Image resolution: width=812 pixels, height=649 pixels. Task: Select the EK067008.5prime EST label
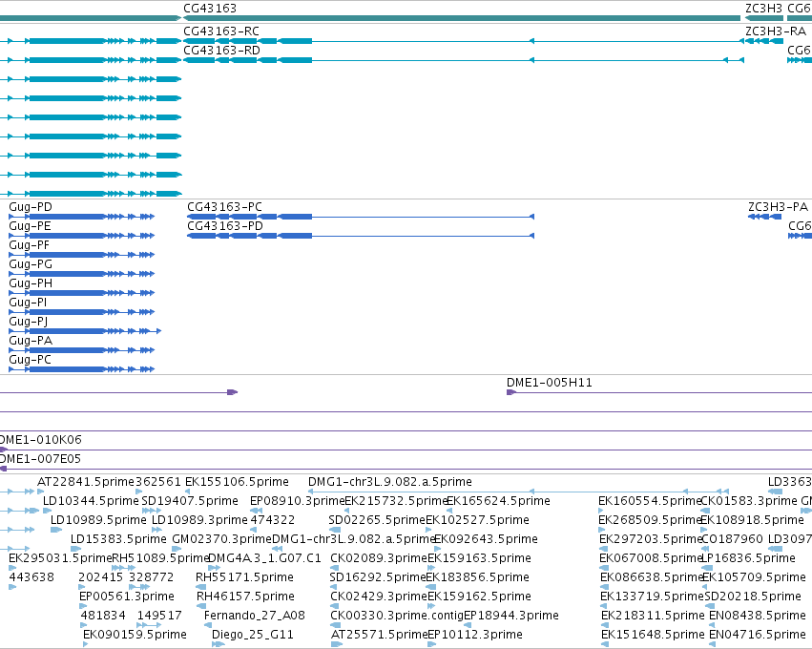651,559
